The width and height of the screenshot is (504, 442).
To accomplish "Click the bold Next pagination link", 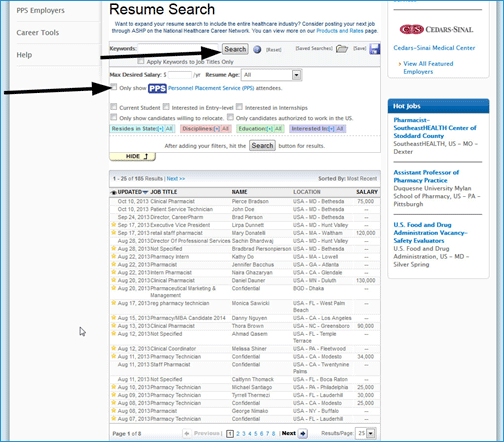I will tap(289, 433).
